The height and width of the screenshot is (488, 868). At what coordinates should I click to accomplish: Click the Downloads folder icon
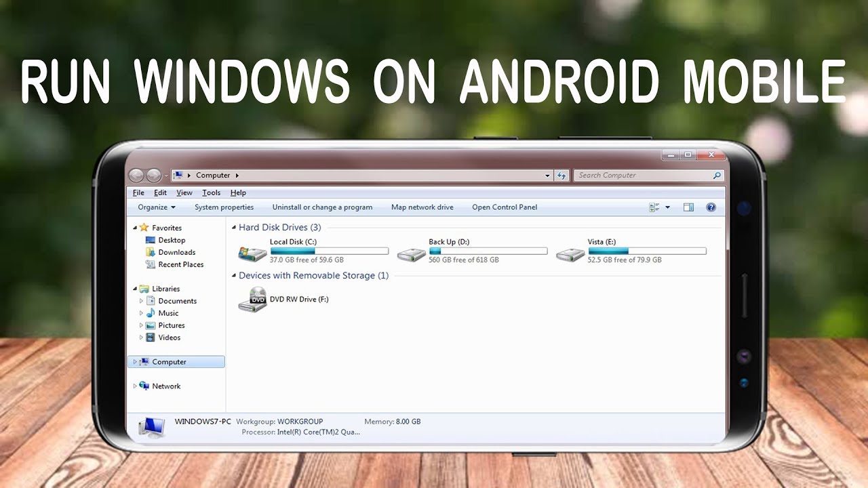[x=151, y=252]
